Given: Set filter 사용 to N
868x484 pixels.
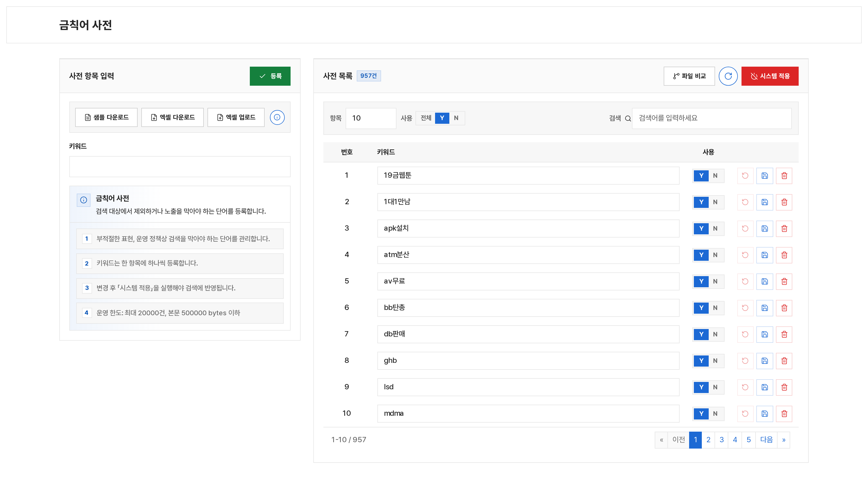Looking at the screenshot, I should [456, 118].
